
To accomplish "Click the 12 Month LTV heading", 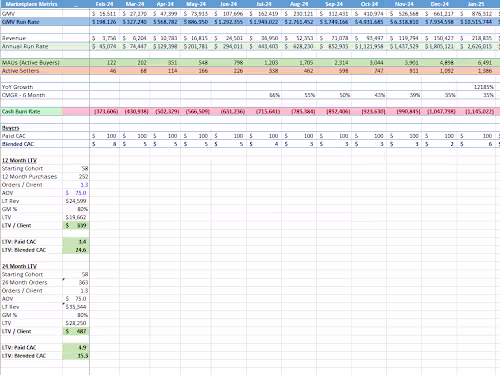I will pyautogui.click(x=19, y=160).
